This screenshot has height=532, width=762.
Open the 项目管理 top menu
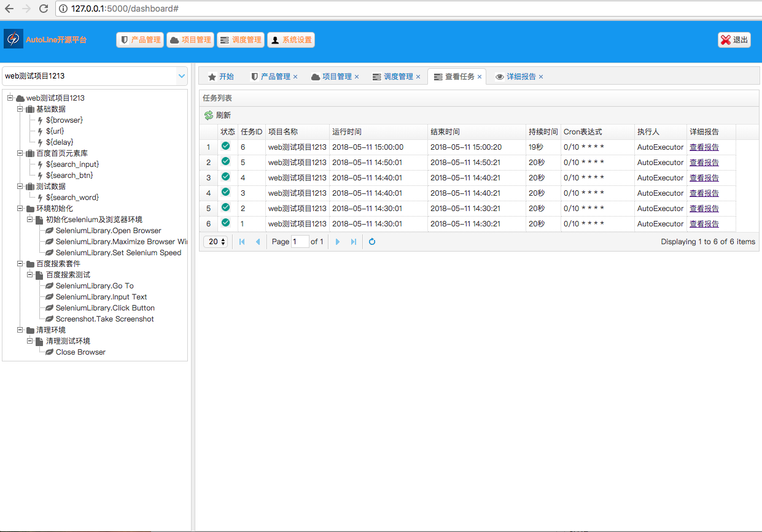click(190, 40)
